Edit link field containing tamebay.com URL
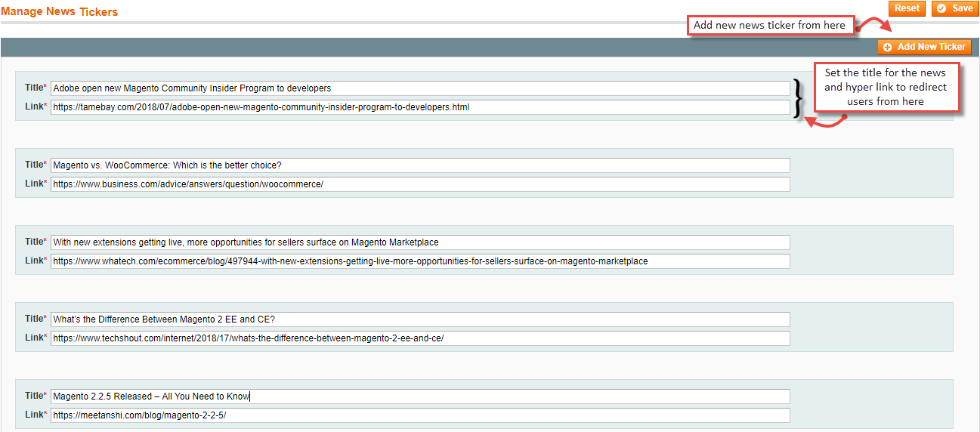This screenshot has height=432, width=980. 420,107
